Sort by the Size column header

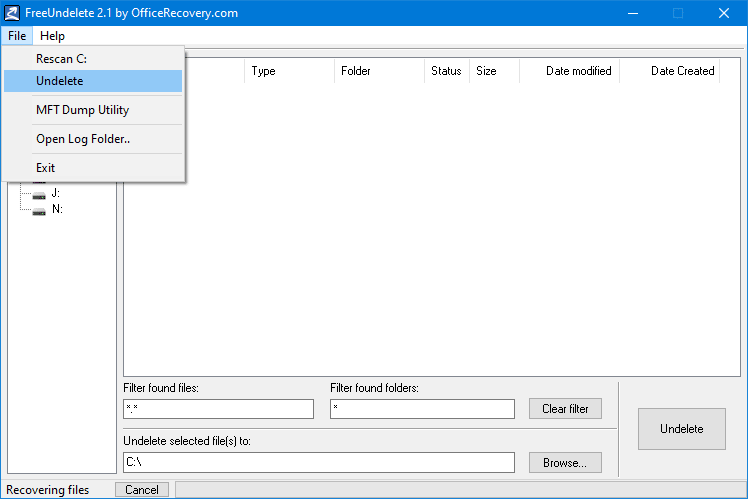point(495,71)
